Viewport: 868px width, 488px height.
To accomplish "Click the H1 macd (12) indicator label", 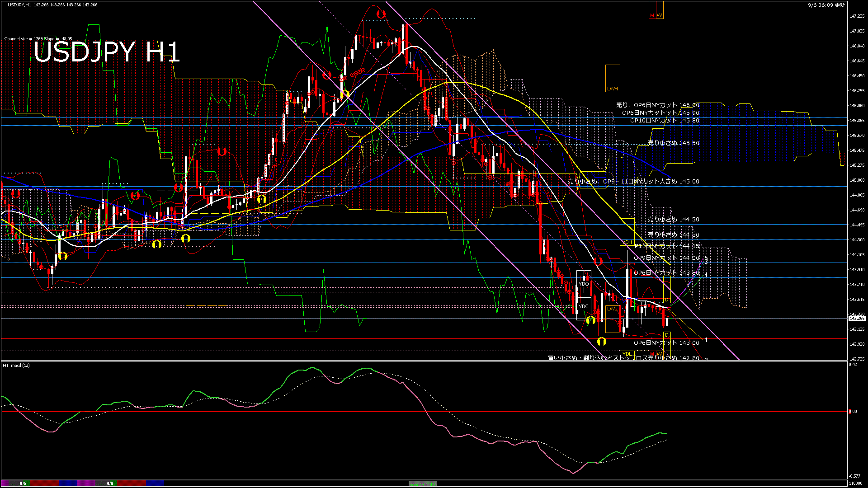I will point(16,365).
